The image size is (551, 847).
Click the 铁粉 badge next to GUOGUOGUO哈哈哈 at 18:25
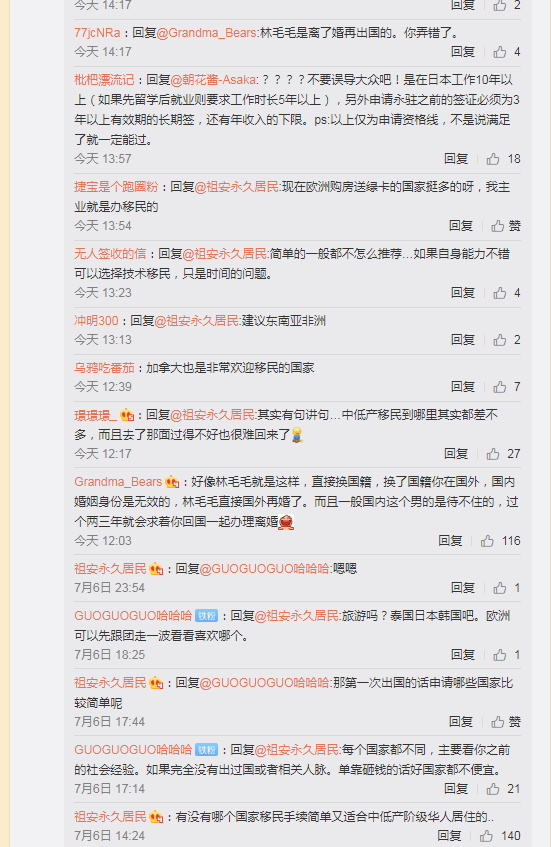[206, 616]
